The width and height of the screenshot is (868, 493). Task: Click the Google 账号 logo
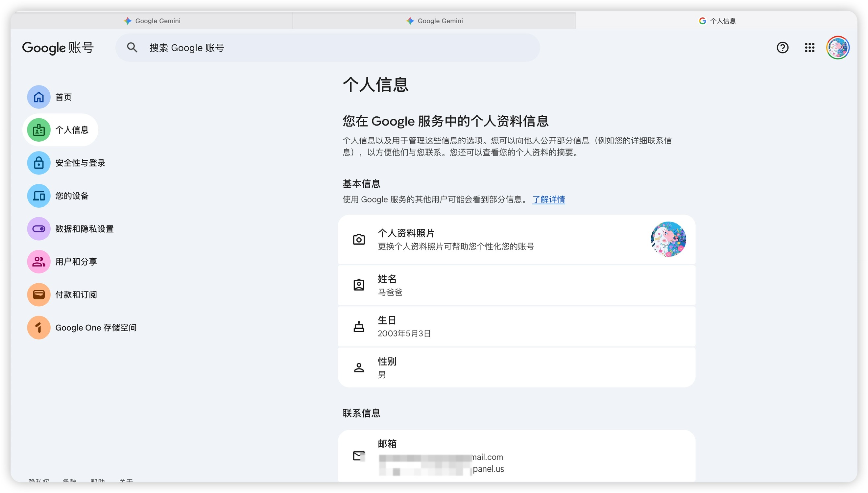point(58,48)
